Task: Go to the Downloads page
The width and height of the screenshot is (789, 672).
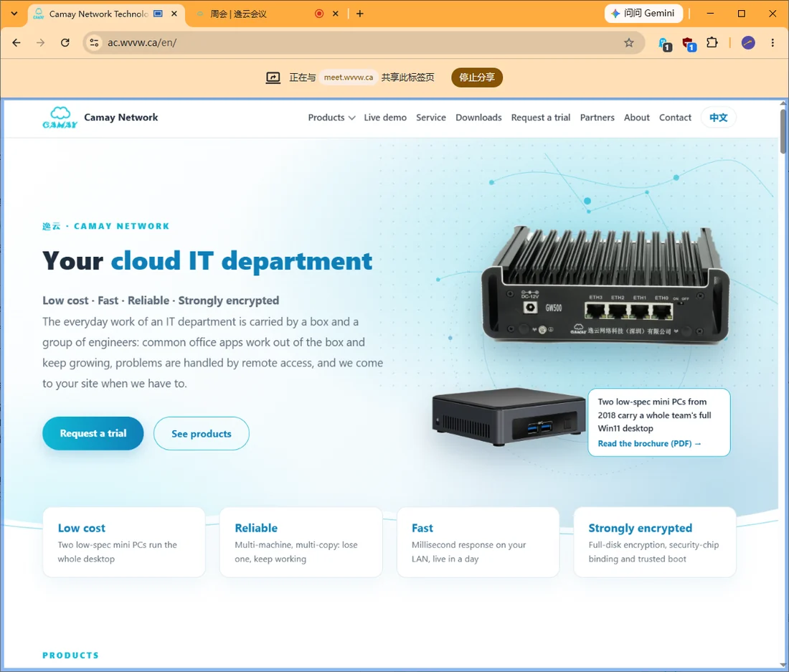Action: pyautogui.click(x=478, y=118)
